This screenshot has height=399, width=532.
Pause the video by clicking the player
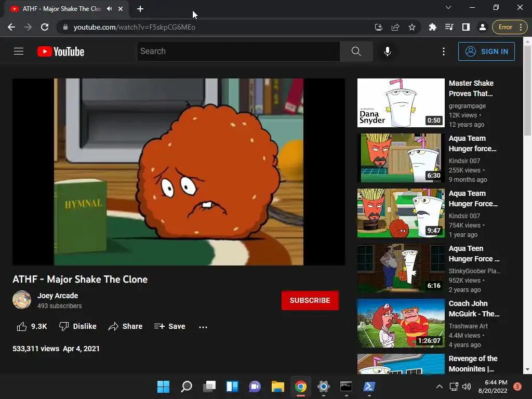[179, 171]
